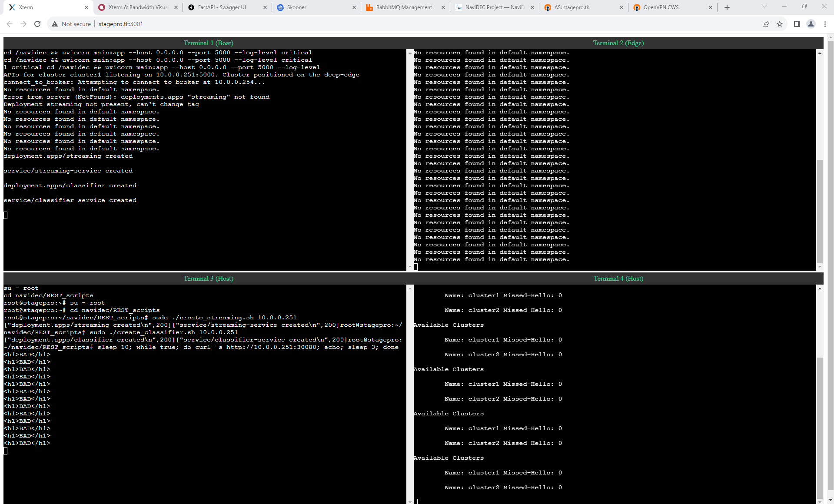Image resolution: width=834 pixels, height=504 pixels.
Task: Click the FastAPI tab favicon
Action: click(x=191, y=7)
